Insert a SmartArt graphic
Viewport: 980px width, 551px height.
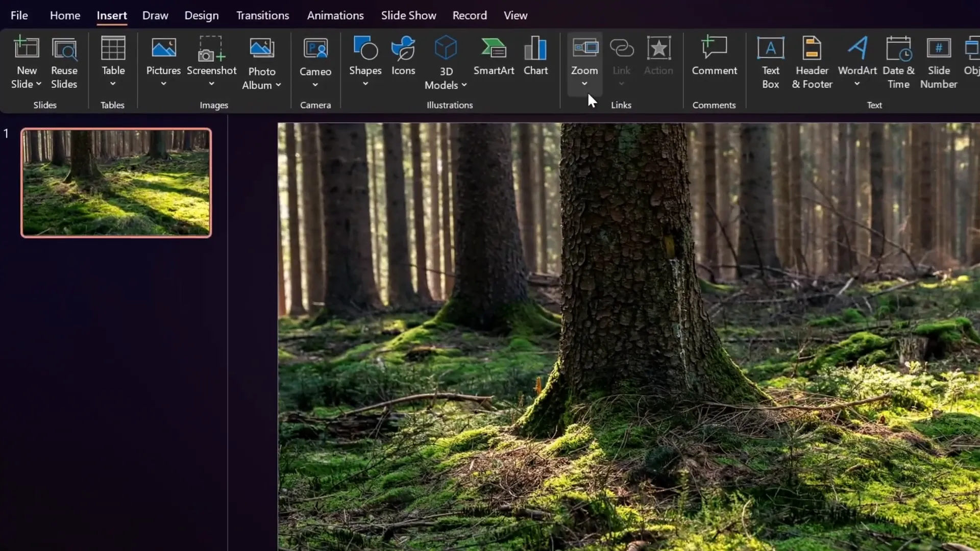click(x=494, y=56)
